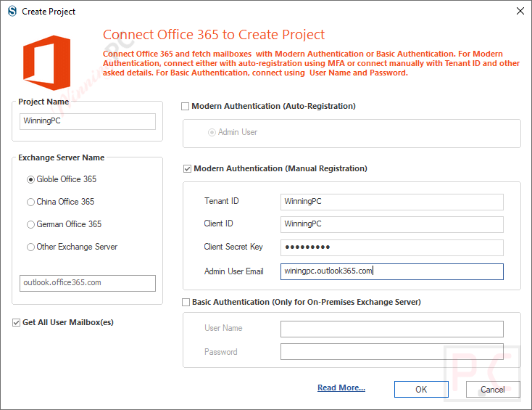Close the Create Project dialog
This screenshot has width=532, height=410.
[520, 11]
